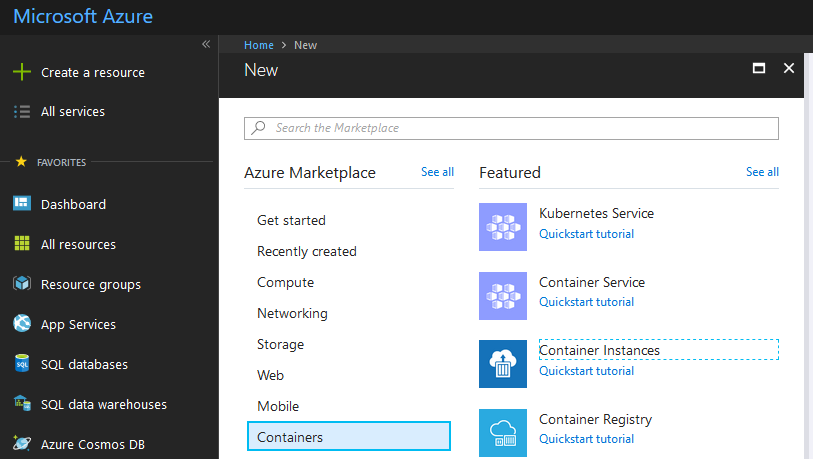Open All resources grid icon
The height and width of the screenshot is (459, 813).
coord(22,244)
